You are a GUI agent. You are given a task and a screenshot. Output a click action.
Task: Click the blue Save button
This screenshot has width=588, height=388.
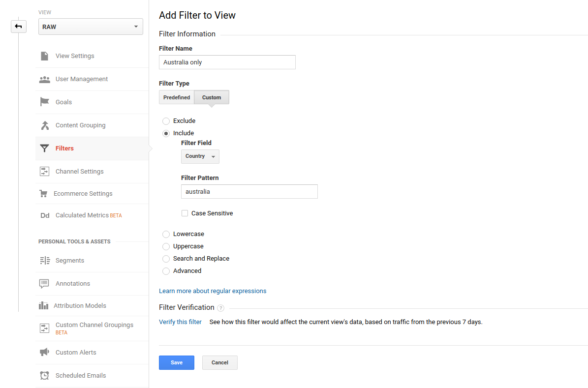(177, 362)
